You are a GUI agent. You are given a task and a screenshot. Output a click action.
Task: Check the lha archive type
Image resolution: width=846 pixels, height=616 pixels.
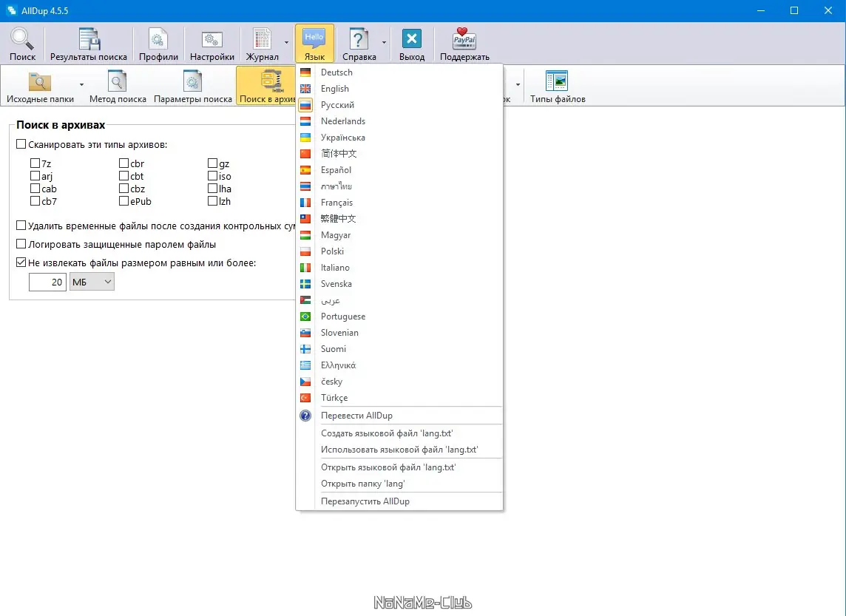click(212, 189)
